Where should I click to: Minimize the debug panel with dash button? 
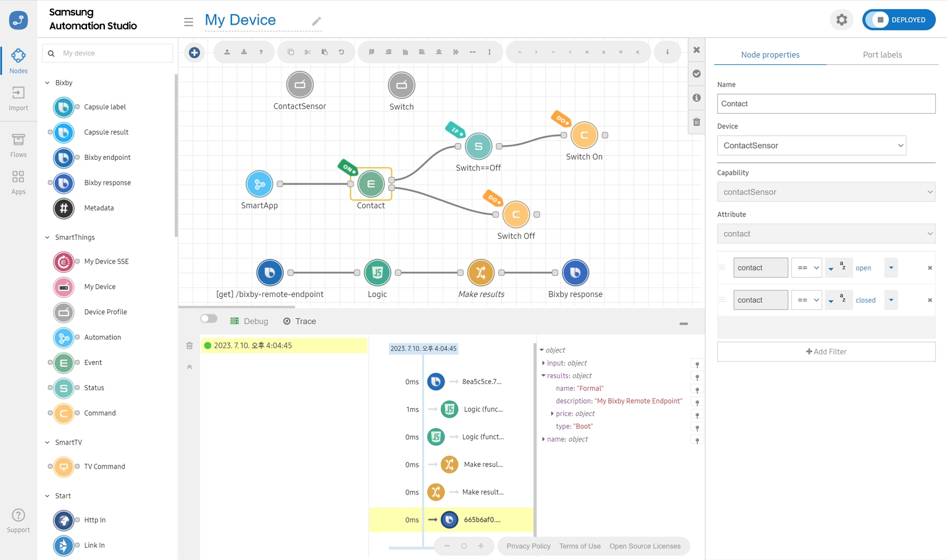(683, 324)
